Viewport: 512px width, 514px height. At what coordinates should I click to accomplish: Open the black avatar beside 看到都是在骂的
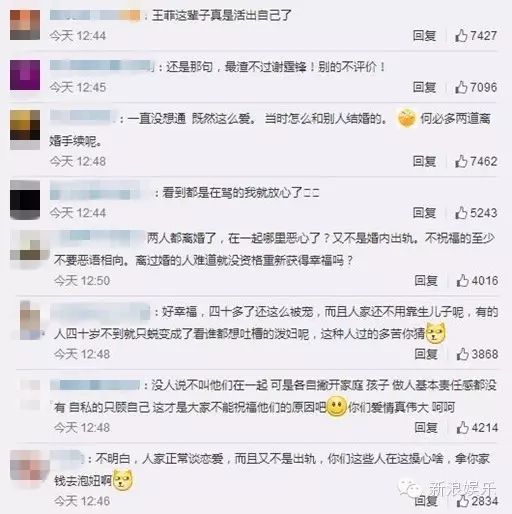[x=25, y=200]
